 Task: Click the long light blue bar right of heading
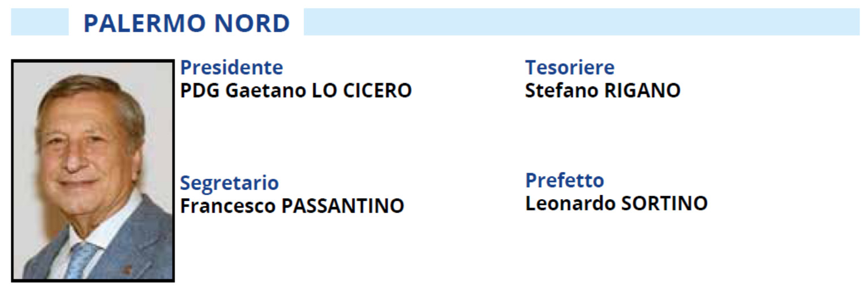tap(581, 22)
